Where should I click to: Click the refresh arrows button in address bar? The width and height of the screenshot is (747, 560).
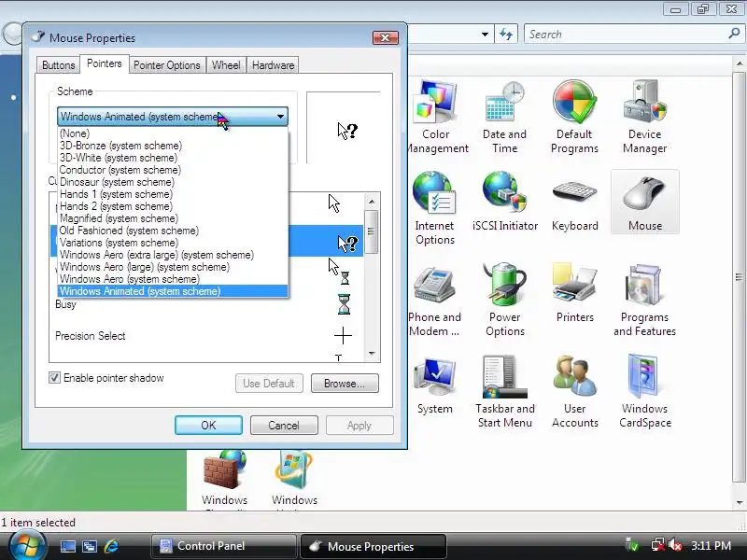[506, 35]
